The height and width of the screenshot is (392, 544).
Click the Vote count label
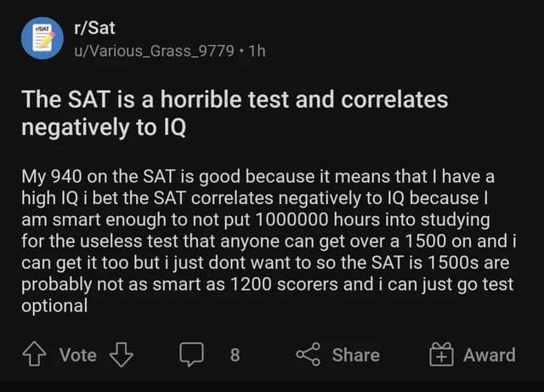click(x=77, y=355)
